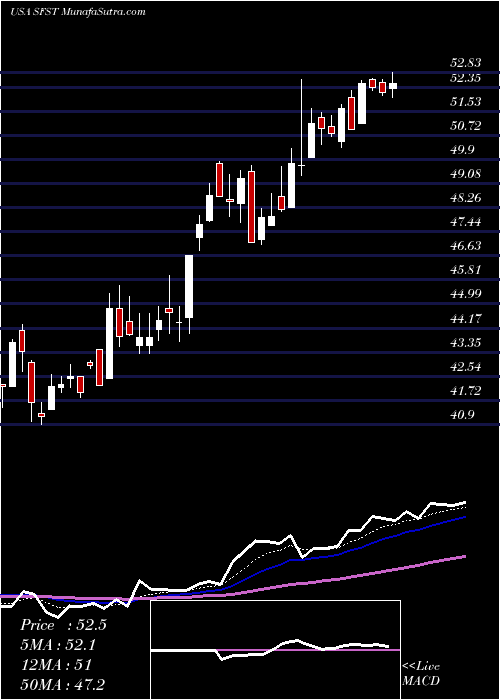Click inside the MACD inset chart box

tap(275, 650)
